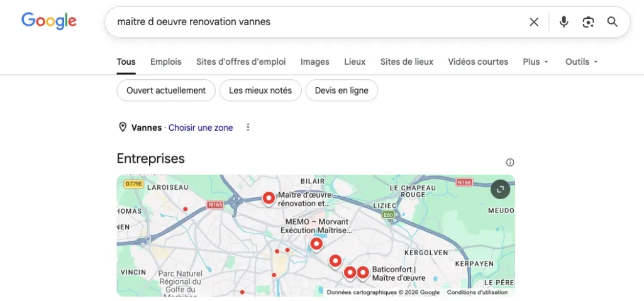Select the Maître d'œuvre rénovation map pin
The image size is (644, 301).
tap(269, 199)
